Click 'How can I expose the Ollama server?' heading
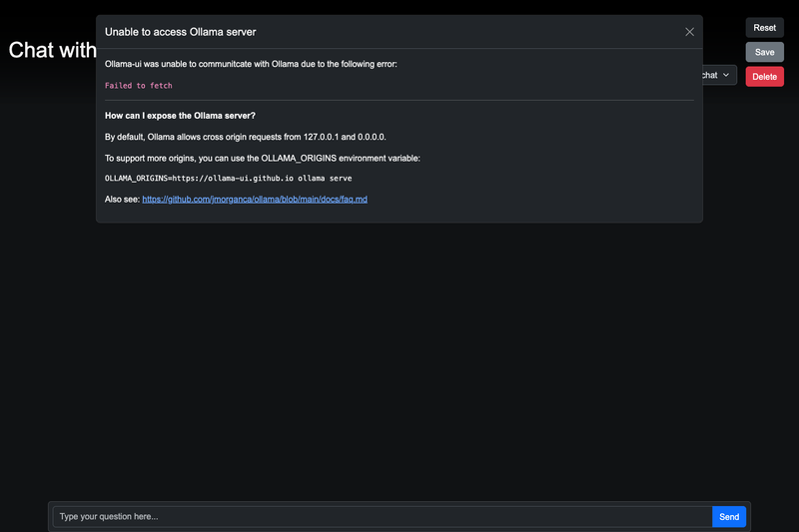 [180, 116]
